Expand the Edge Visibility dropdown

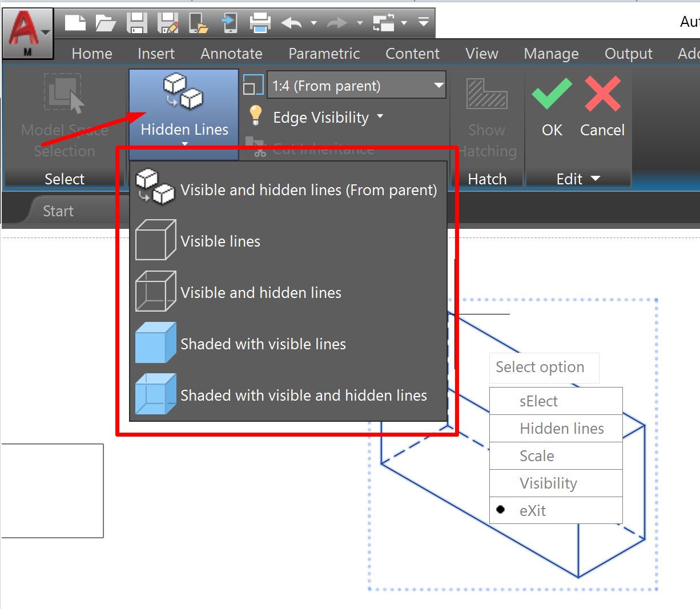coord(380,117)
